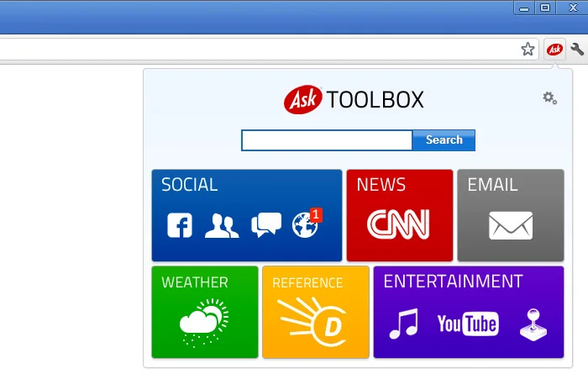Click the blue Search button

(444, 140)
